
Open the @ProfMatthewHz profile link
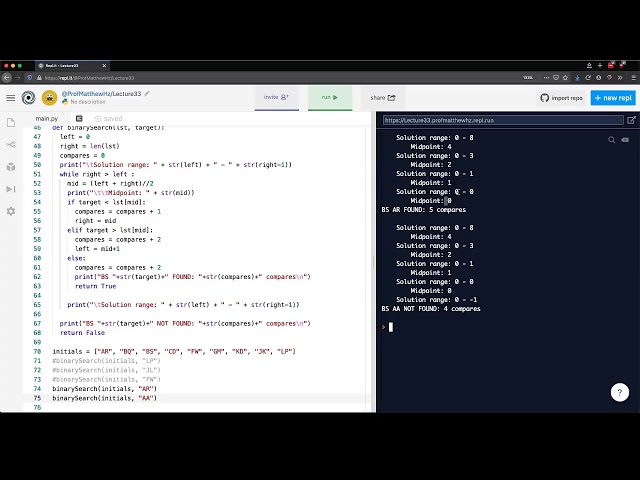tap(87, 93)
